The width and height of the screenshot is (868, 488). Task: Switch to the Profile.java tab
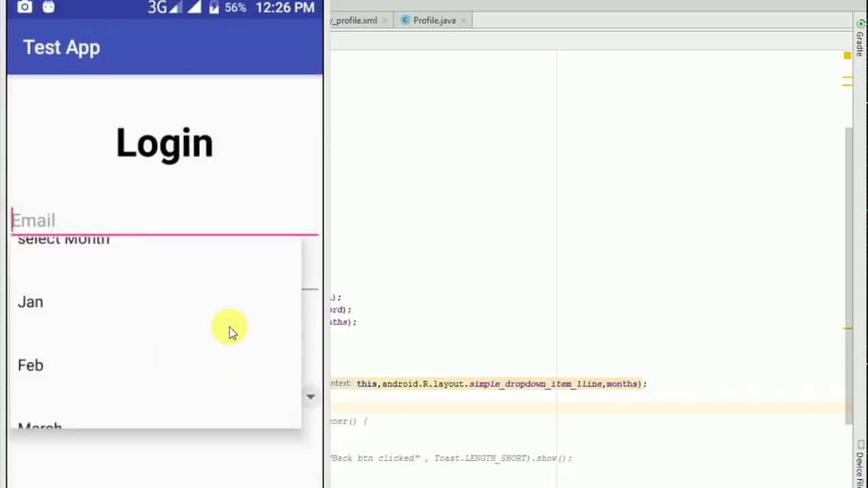pyautogui.click(x=434, y=20)
